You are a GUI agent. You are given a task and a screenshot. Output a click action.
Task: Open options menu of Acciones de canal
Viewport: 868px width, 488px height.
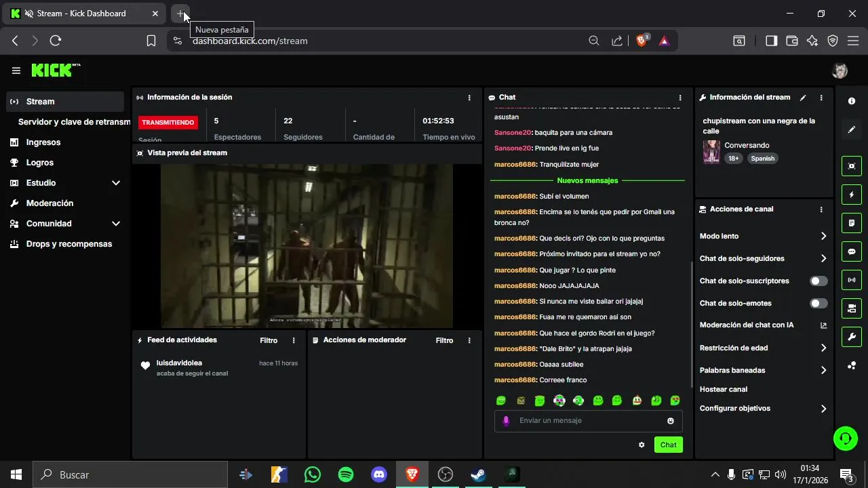pyautogui.click(x=821, y=209)
